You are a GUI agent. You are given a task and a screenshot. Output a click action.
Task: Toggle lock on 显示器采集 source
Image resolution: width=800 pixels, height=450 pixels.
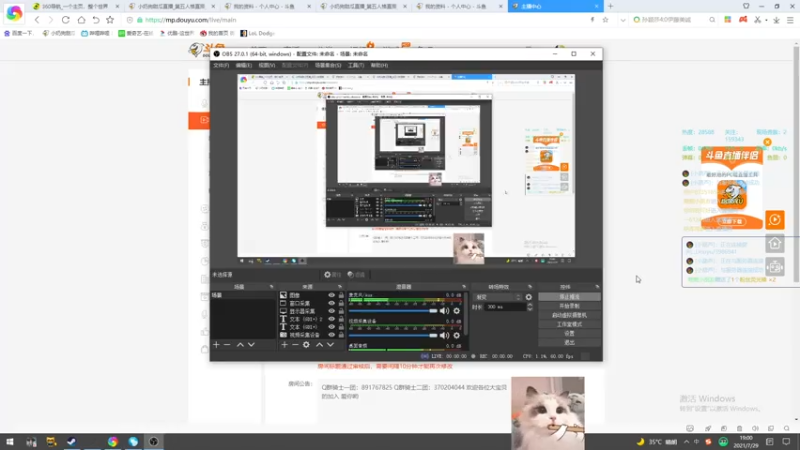pyautogui.click(x=341, y=311)
